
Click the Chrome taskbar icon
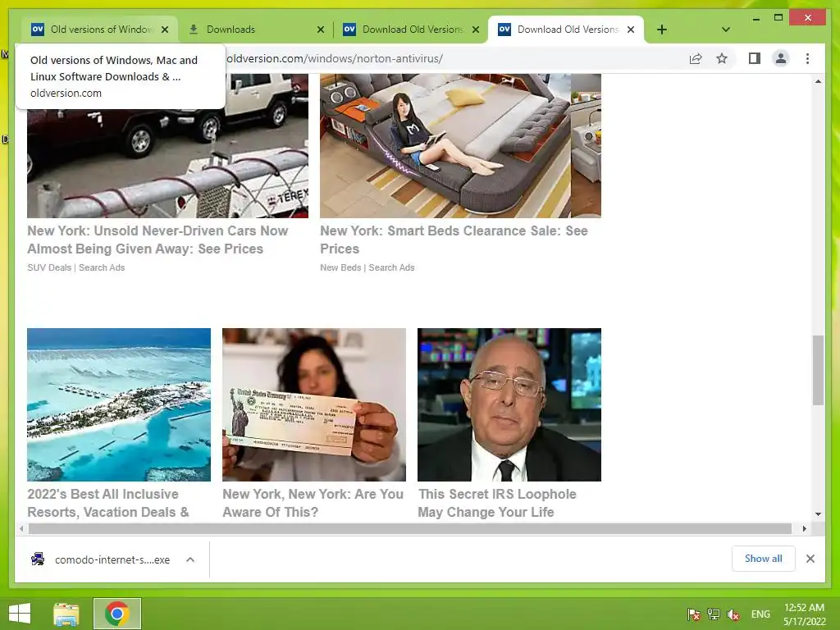pos(117,614)
